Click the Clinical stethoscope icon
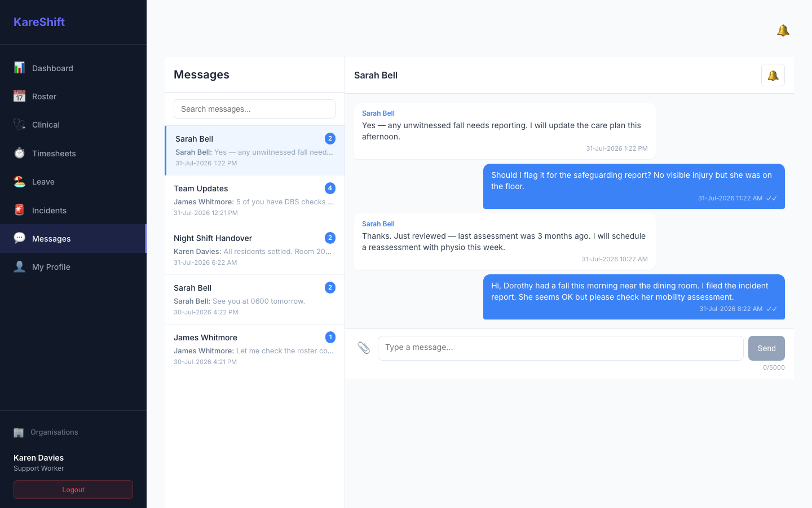This screenshot has width=812, height=508. (x=19, y=124)
